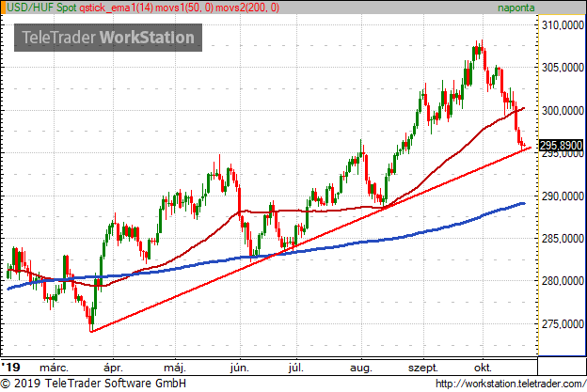This screenshot has width=587, height=392.
Task: Click the márc. month label
Action: pos(54,368)
